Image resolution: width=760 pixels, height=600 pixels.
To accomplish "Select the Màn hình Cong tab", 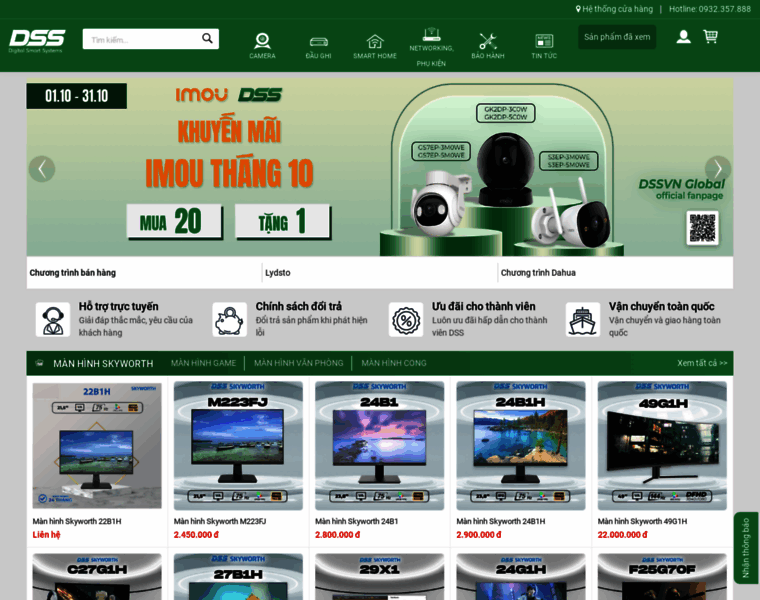I will pyautogui.click(x=394, y=363).
